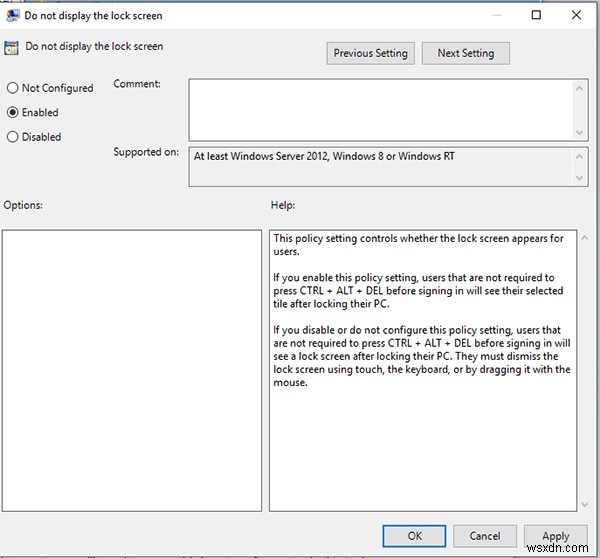Apply the policy changes
600x558 pixels.
pos(555,536)
